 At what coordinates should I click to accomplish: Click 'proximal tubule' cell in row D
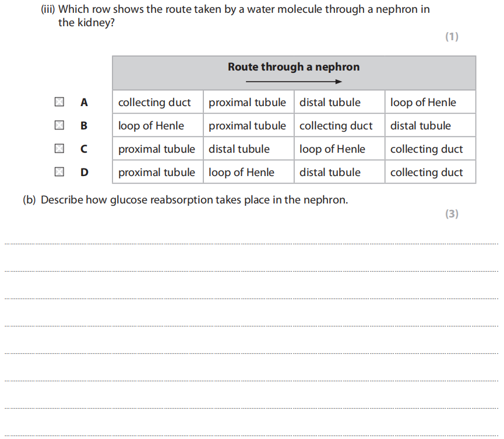(157, 173)
